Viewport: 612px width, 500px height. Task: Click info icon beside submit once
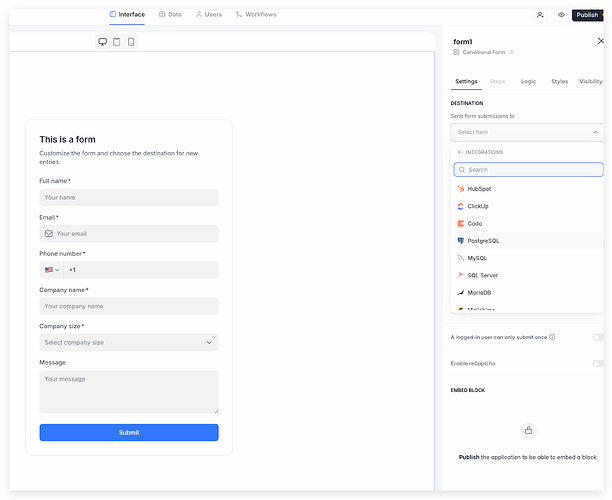click(x=552, y=337)
